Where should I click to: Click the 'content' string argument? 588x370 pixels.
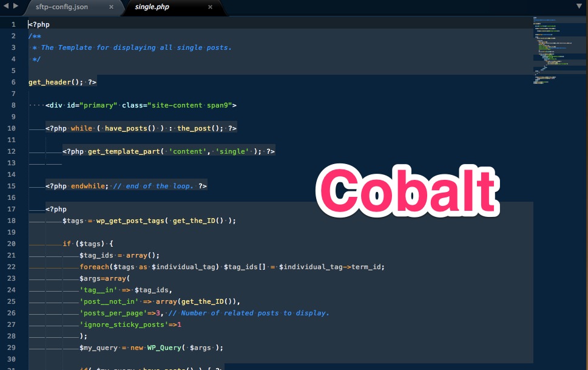[188, 151]
